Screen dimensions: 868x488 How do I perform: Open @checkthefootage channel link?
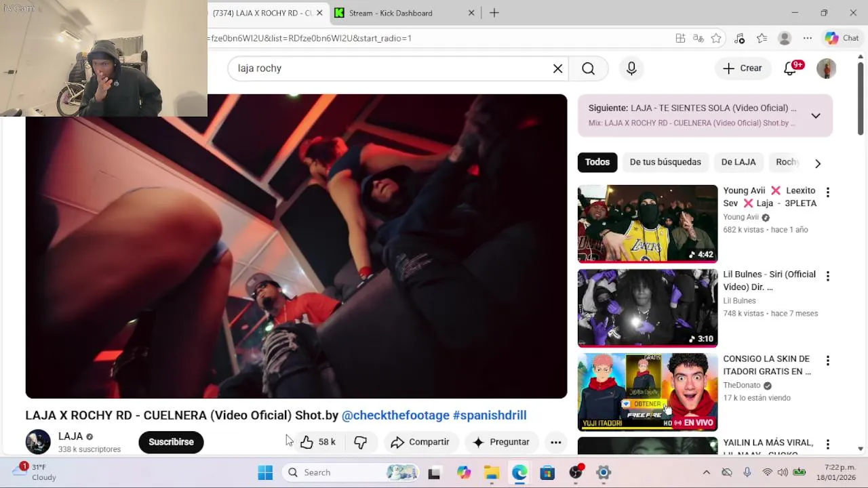[395, 415]
